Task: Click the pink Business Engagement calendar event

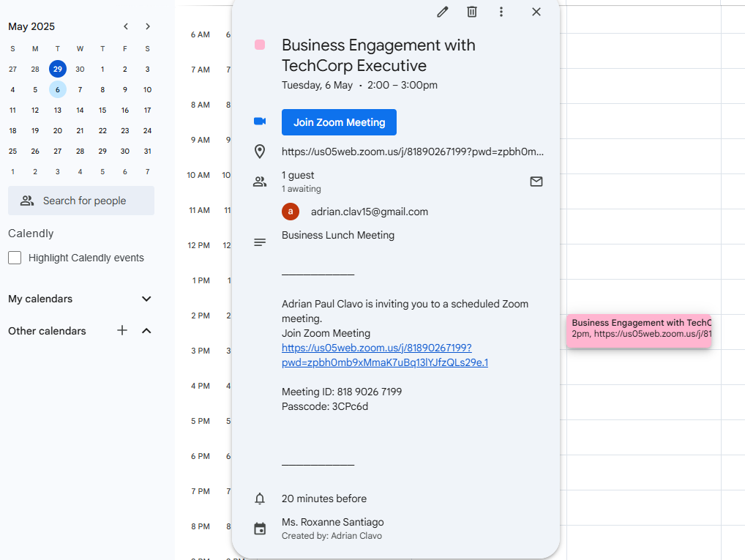Action: coord(638,328)
